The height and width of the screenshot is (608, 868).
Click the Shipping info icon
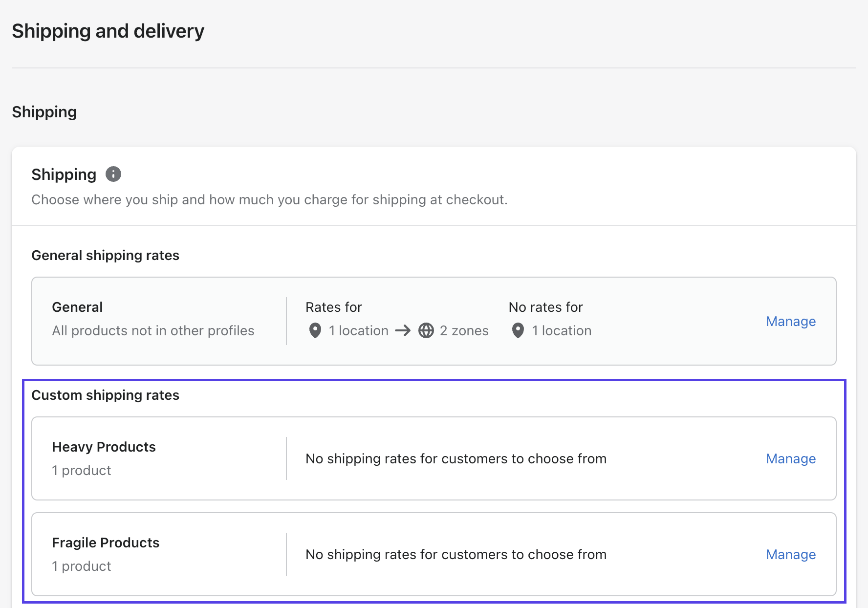pyautogui.click(x=113, y=174)
